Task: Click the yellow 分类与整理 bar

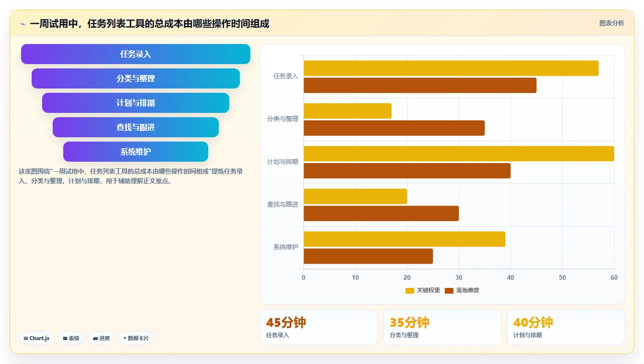Action: point(348,111)
